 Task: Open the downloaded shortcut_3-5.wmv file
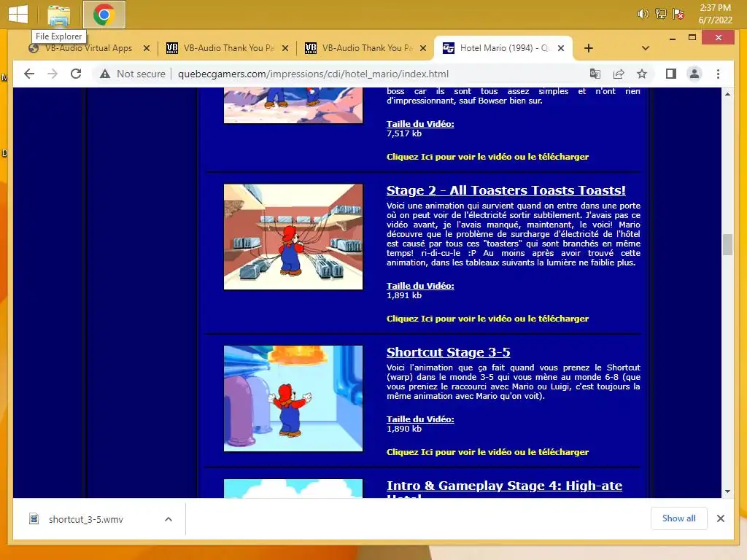pyautogui.click(x=86, y=519)
